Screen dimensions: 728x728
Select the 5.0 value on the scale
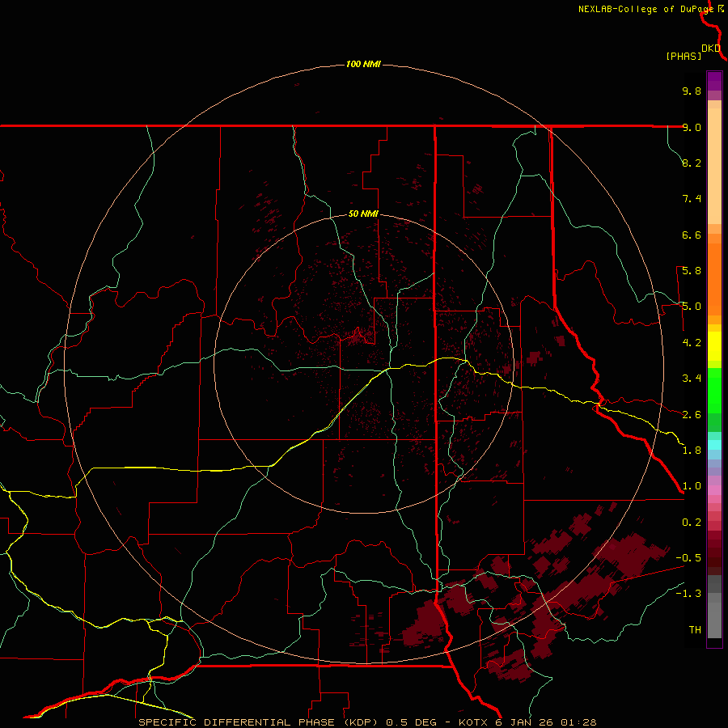coord(692,307)
